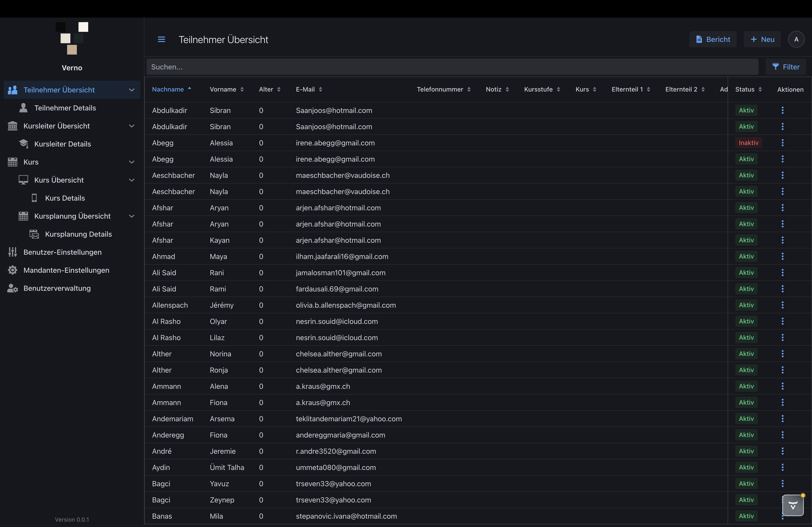This screenshot has height=527, width=812.
Task: Click the Verno logo
Action: click(x=72, y=38)
